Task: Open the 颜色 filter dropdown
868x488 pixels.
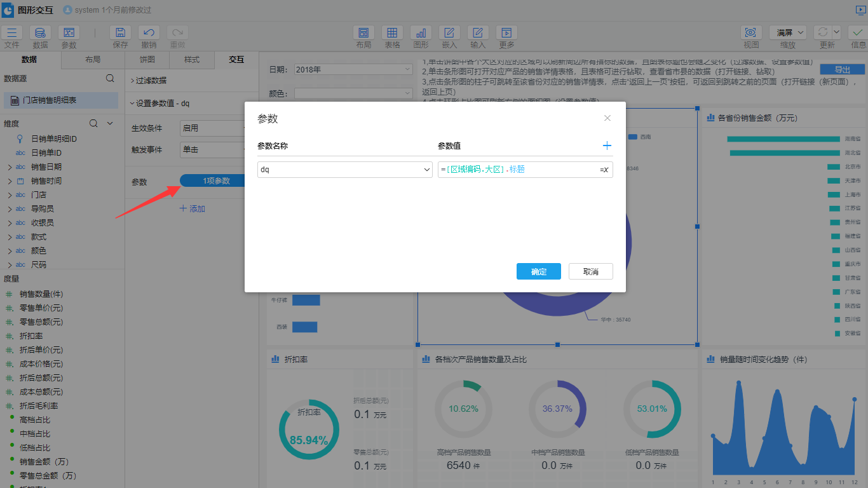Action: tap(353, 93)
